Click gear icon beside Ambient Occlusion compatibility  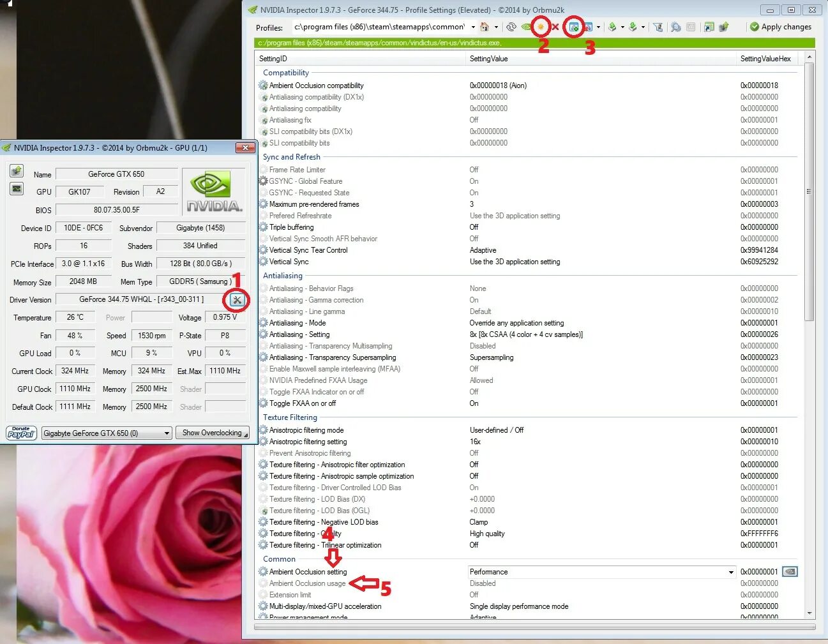coord(263,86)
